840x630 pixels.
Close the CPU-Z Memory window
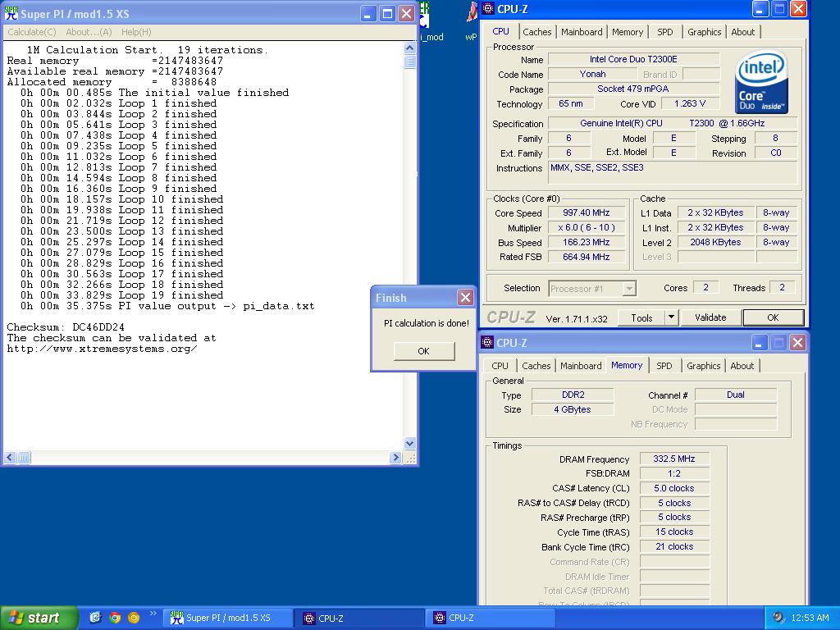pyautogui.click(x=797, y=342)
